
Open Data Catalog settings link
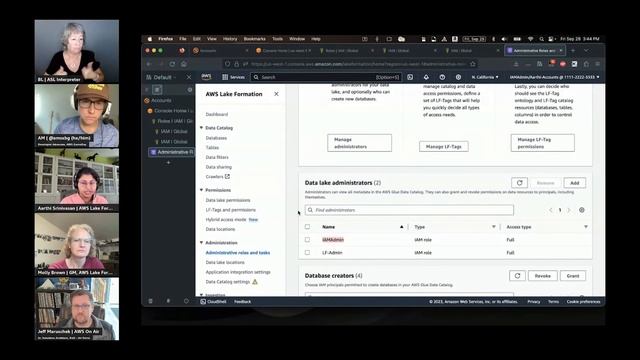click(228, 282)
